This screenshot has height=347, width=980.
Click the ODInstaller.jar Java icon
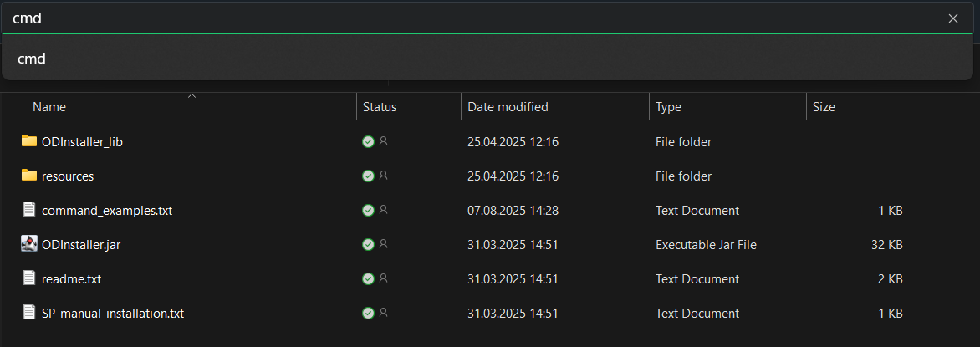click(29, 244)
